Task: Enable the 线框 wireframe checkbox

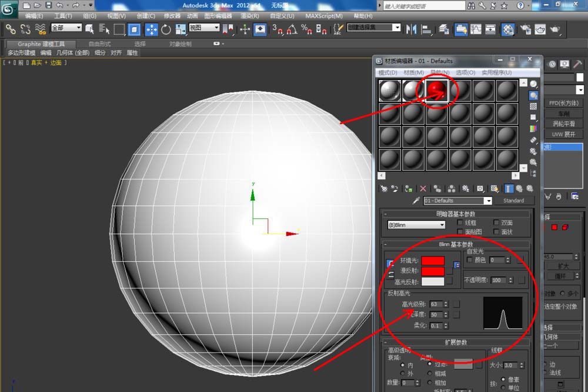Action: click(460, 222)
